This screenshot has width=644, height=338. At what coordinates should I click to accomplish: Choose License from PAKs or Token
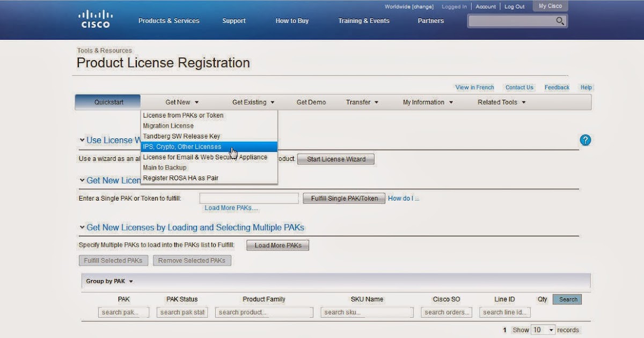(x=209, y=115)
